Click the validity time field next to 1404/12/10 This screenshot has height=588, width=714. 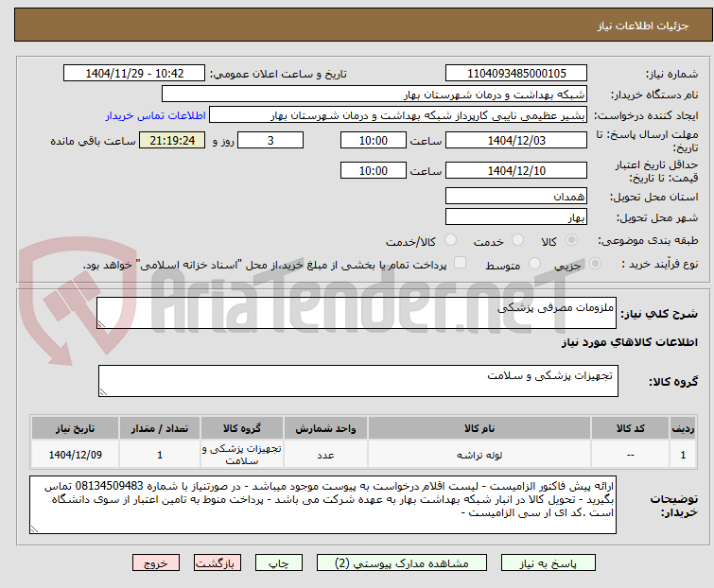click(374, 171)
